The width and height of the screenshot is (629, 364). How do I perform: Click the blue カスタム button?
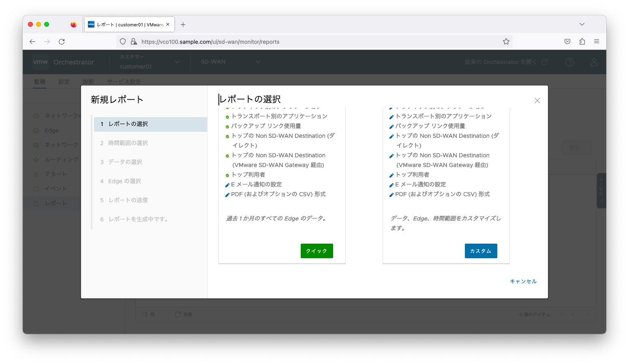pos(481,251)
